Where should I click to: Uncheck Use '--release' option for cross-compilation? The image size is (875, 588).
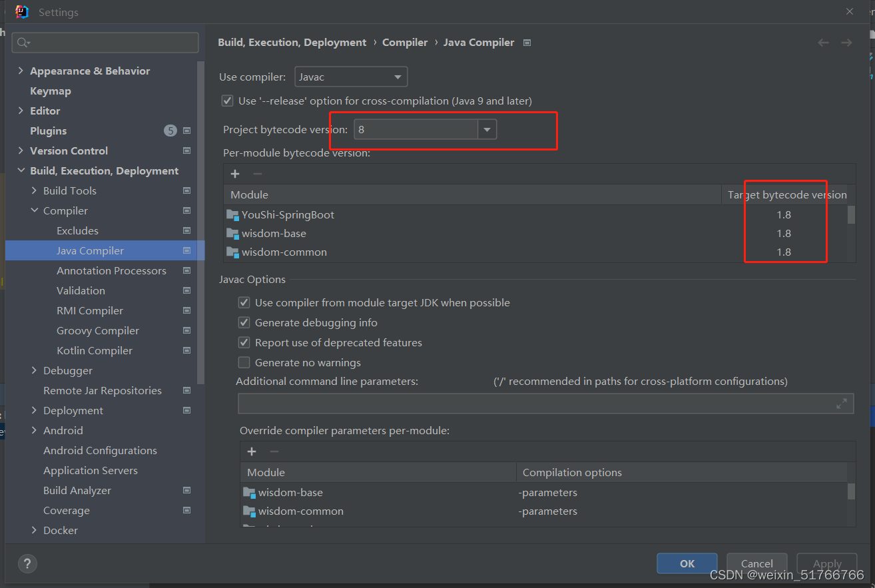coord(227,101)
